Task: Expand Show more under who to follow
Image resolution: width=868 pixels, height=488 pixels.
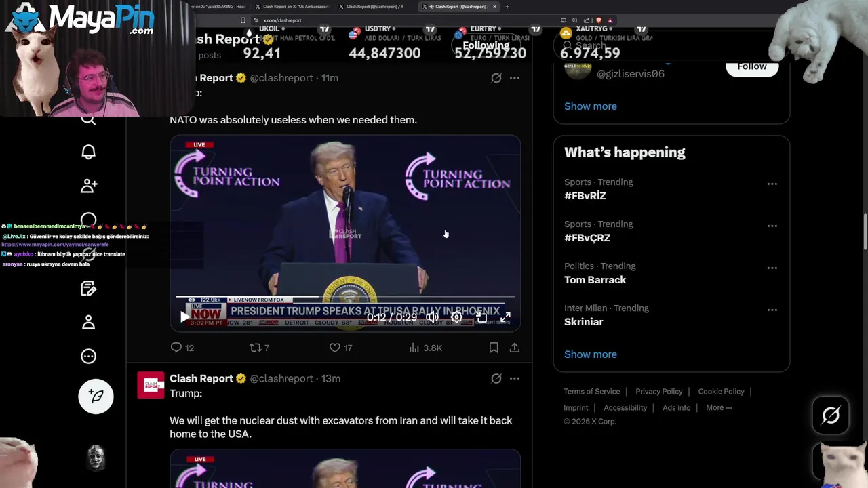Action: 591,106
